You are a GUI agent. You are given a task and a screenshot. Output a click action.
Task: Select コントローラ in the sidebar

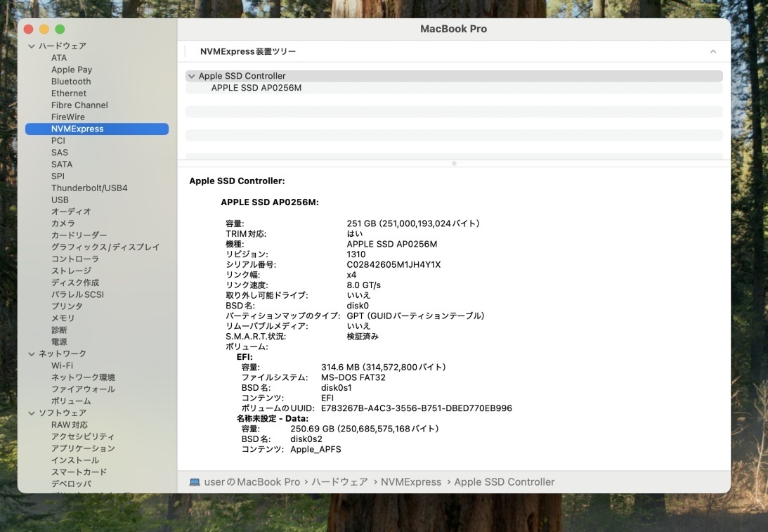point(75,259)
